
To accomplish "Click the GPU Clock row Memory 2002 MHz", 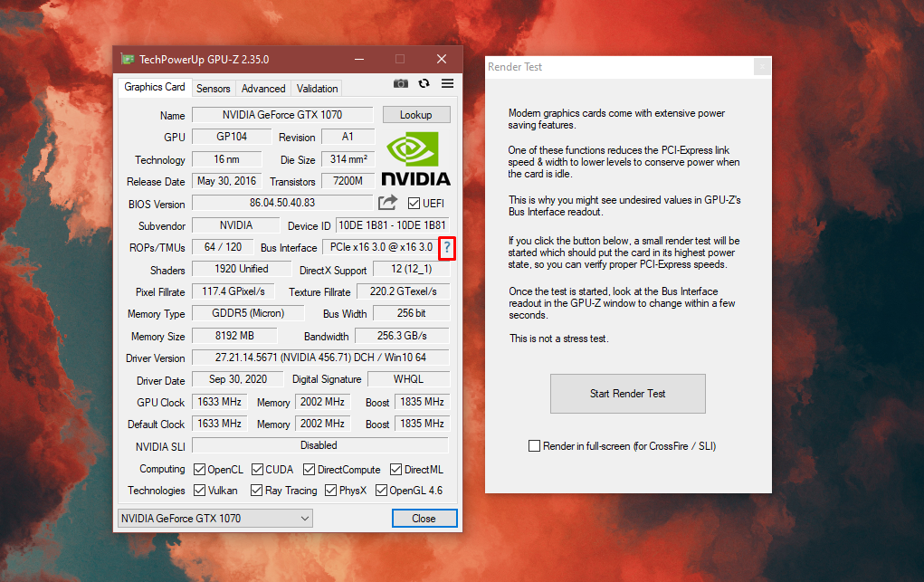I will coord(322,402).
